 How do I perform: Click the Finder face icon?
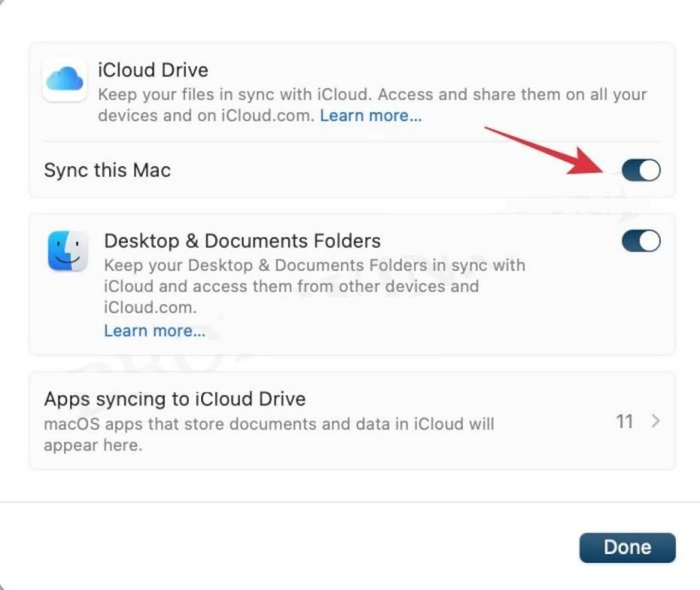[x=68, y=251]
